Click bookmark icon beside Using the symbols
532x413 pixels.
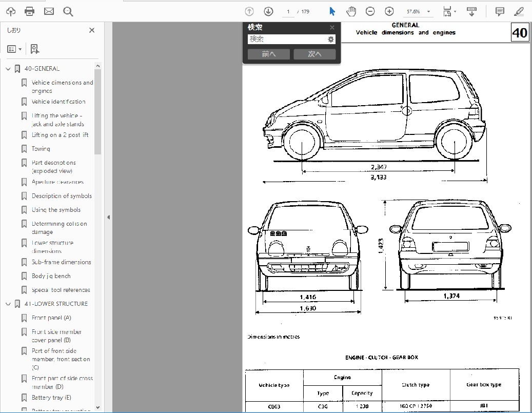(x=24, y=210)
